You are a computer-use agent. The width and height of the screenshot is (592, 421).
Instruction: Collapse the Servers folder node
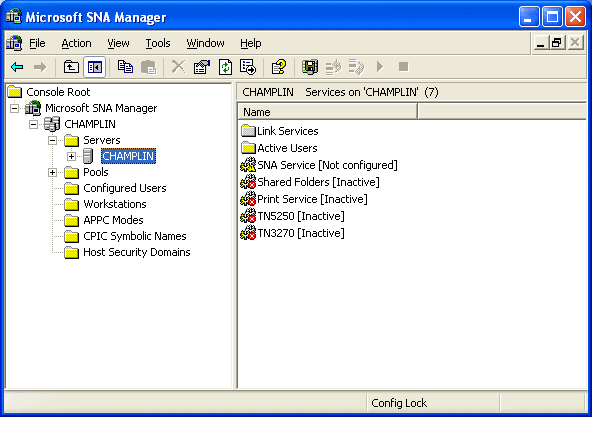tap(52, 140)
